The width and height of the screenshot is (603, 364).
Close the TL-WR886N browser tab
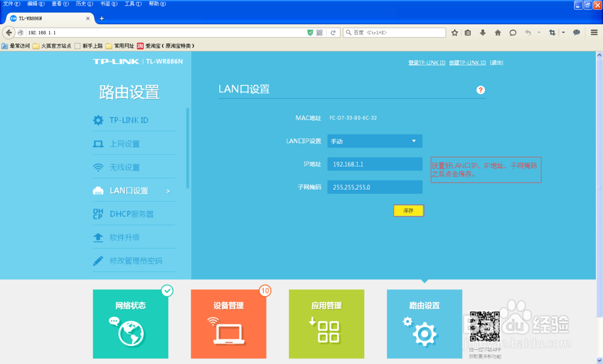[x=87, y=19]
